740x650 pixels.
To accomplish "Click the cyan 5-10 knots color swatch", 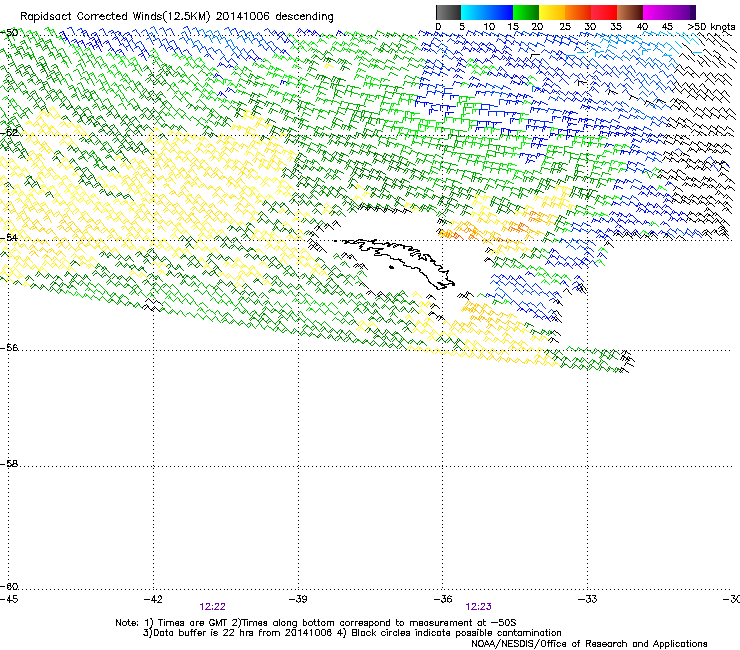I will [x=474, y=12].
